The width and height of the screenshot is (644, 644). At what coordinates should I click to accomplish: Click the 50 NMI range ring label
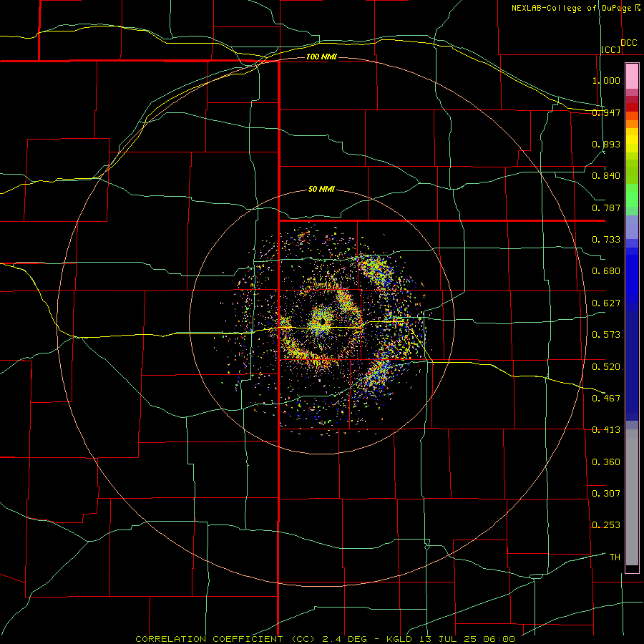click(x=321, y=190)
